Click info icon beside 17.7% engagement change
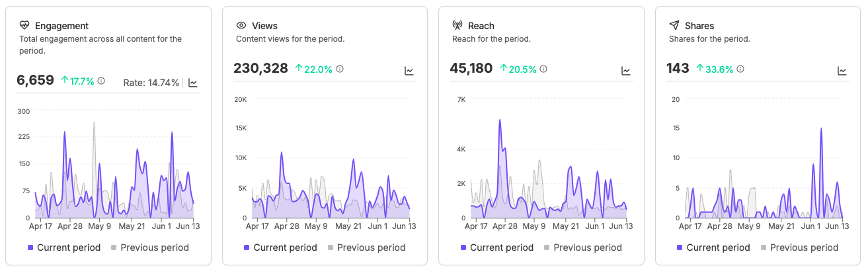 point(101,81)
